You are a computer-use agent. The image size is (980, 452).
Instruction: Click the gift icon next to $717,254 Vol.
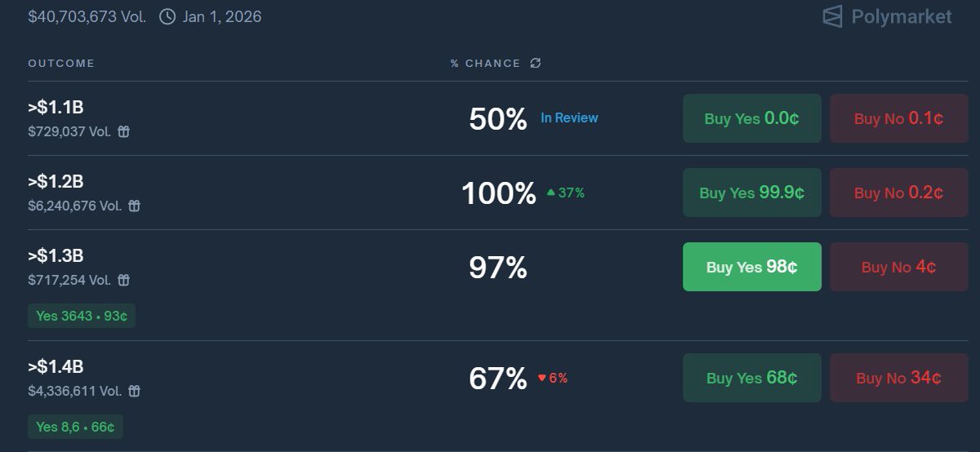123,280
